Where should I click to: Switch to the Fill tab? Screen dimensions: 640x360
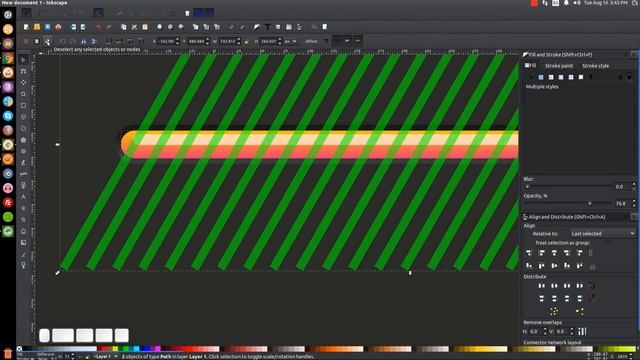531,66
